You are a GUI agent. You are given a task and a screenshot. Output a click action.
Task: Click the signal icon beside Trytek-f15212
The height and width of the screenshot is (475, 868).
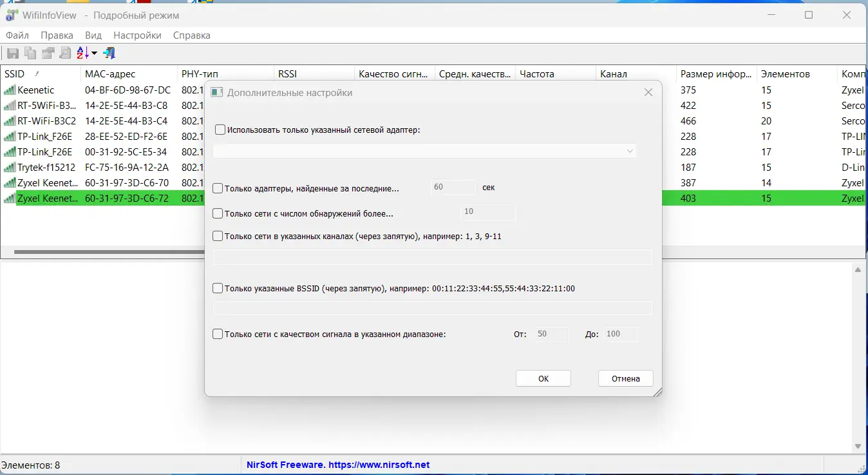10,168
